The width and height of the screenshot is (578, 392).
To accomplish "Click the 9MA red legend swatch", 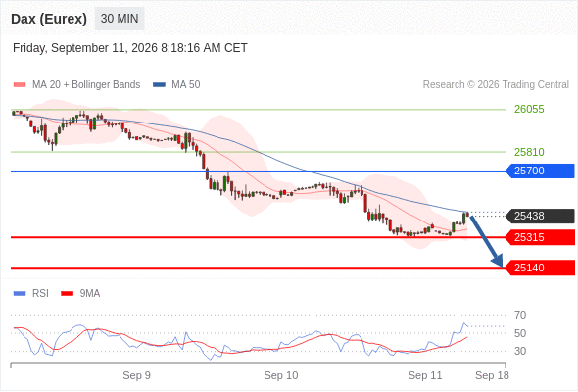I will (67, 294).
